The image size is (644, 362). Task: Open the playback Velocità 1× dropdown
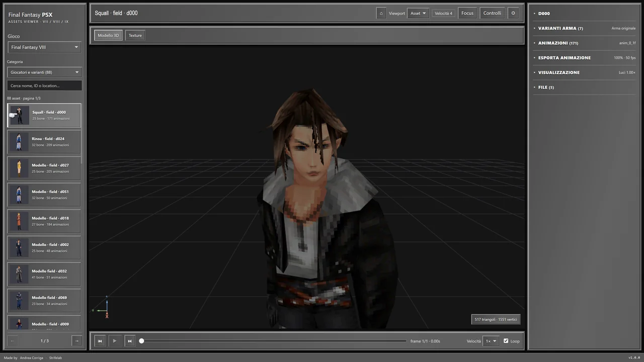click(x=491, y=341)
